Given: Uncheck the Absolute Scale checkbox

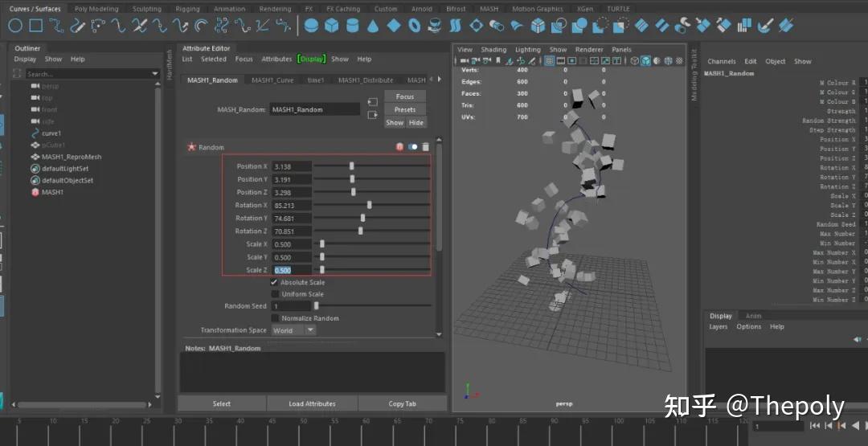Looking at the screenshot, I should (274, 283).
